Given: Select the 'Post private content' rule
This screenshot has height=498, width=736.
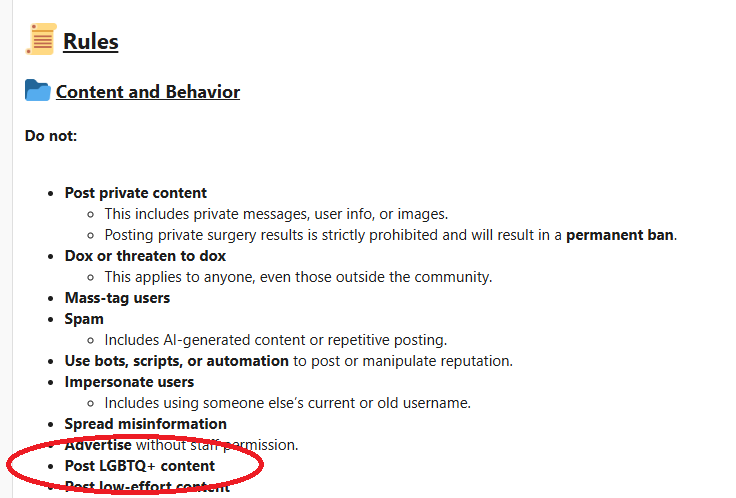Looking at the screenshot, I should click(x=136, y=193).
